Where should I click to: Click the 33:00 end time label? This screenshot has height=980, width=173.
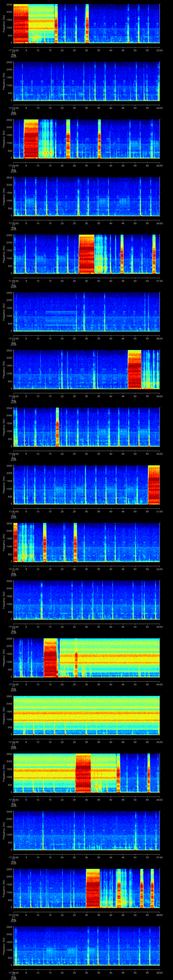[x=160, y=627]
